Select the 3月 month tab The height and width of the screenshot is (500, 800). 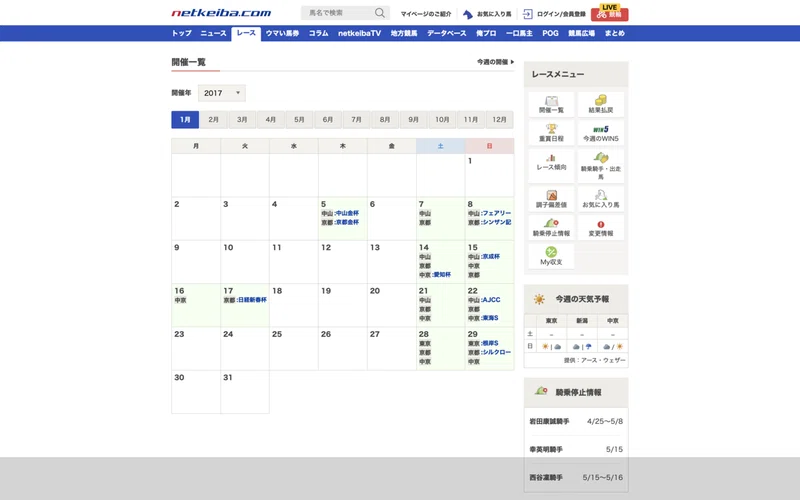coord(242,119)
